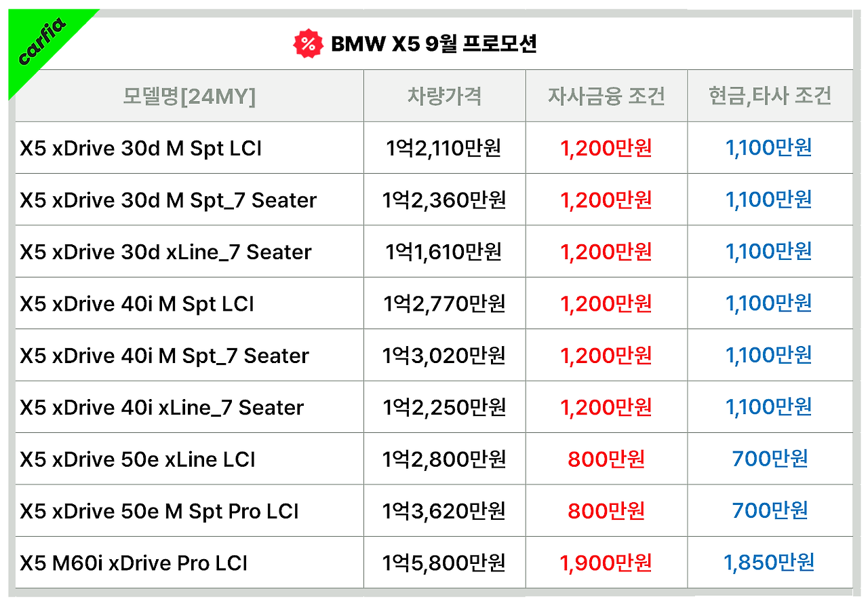Select the X5 xDrive 30d M Spt_7 Seater row label
The height and width of the screenshot is (606, 868).
tap(168, 200)
